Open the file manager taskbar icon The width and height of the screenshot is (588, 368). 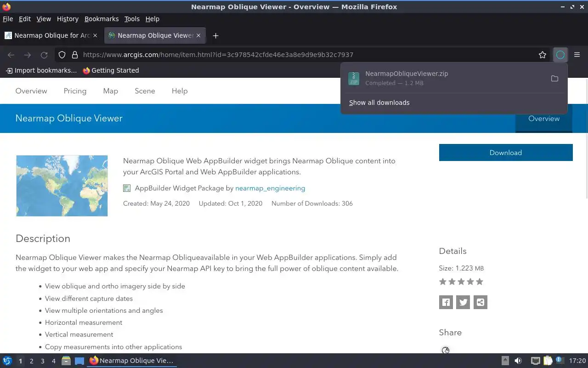(x=66, y=361)
